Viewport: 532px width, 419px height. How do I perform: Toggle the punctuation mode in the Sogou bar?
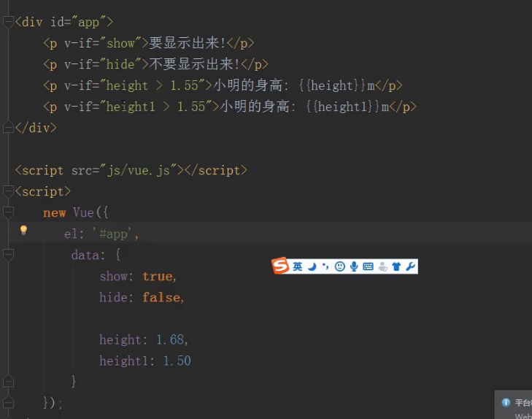(325, 267)
